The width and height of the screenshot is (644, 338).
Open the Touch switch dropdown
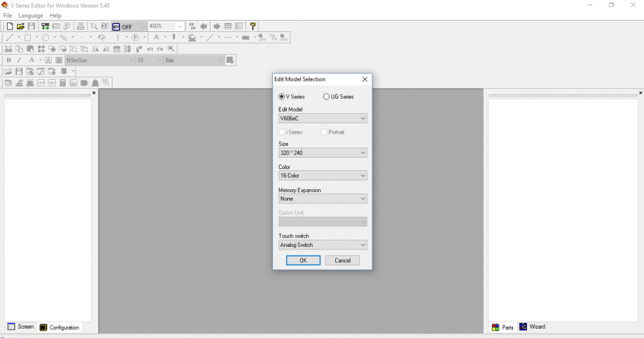[323, 245]
